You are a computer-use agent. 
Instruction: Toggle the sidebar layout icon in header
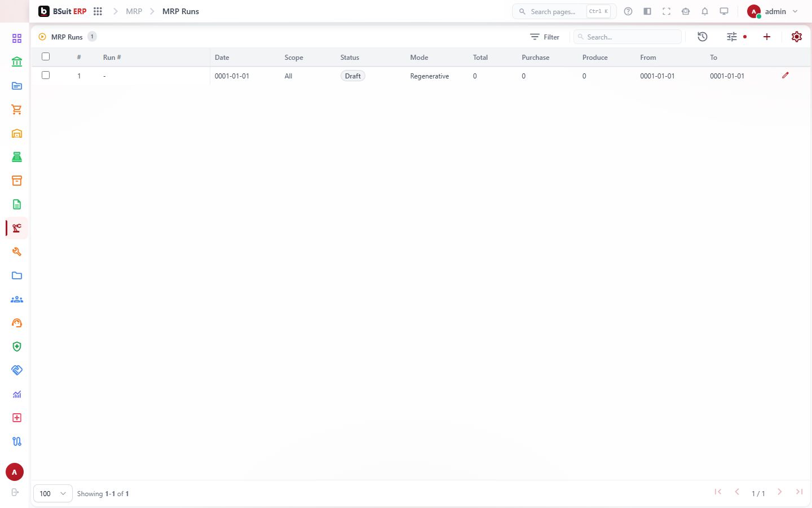point(647,11)
